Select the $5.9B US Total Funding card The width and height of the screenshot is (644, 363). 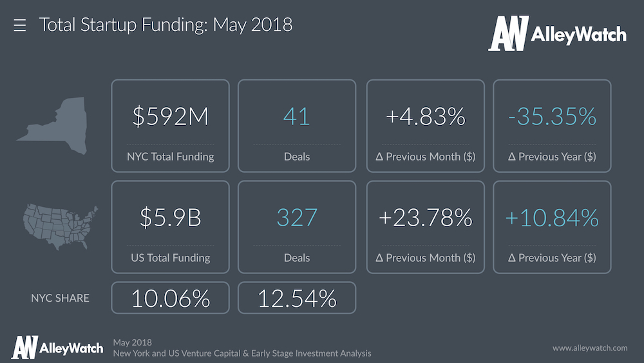[x=170, y=226]
